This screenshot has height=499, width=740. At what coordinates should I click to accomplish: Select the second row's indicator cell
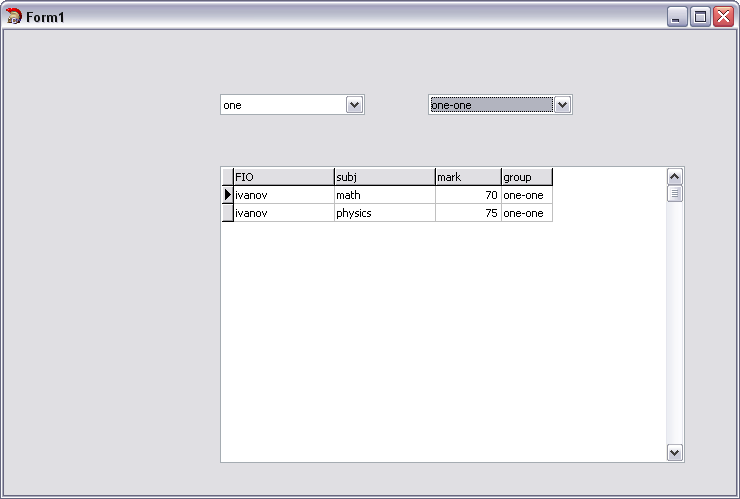click(227, 213)
